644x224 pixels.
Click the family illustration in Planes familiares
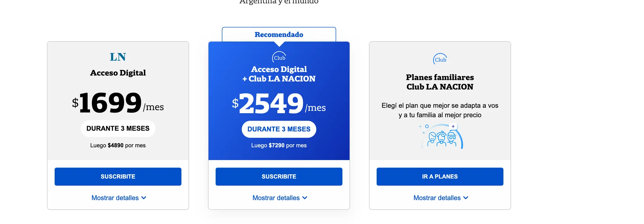point(441,136)
